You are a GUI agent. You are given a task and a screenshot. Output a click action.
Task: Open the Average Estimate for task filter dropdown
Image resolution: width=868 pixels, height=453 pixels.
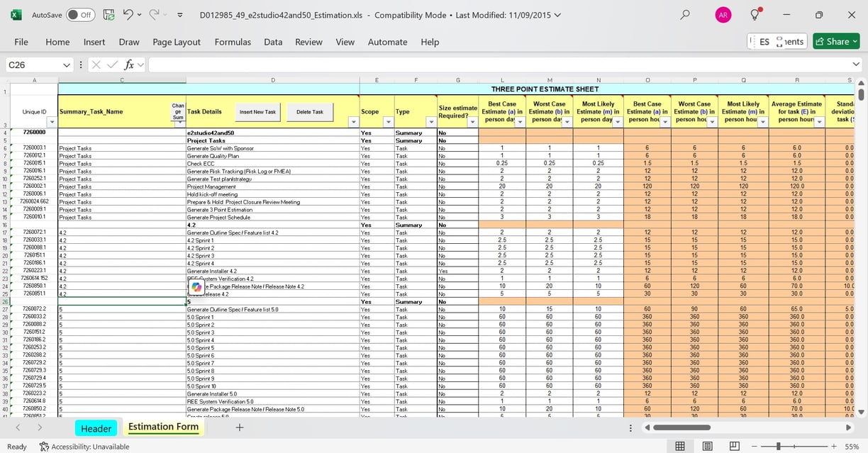coord(820,123)
